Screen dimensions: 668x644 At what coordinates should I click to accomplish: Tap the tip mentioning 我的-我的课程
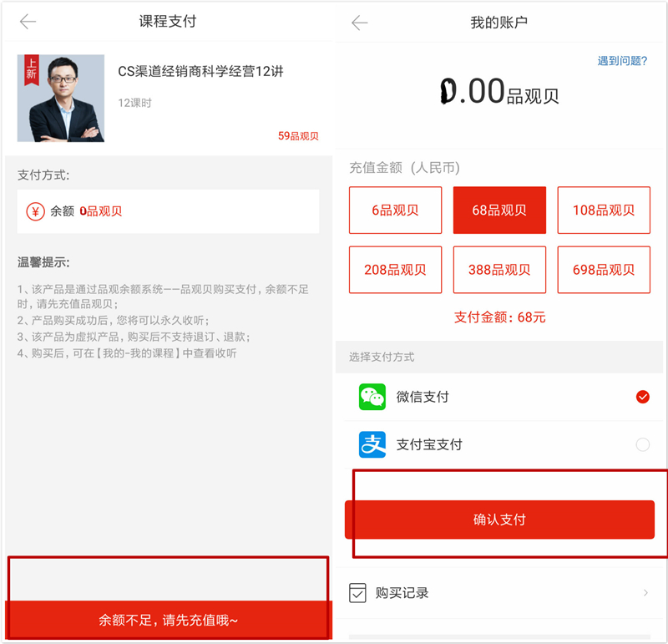click(127, 353)
